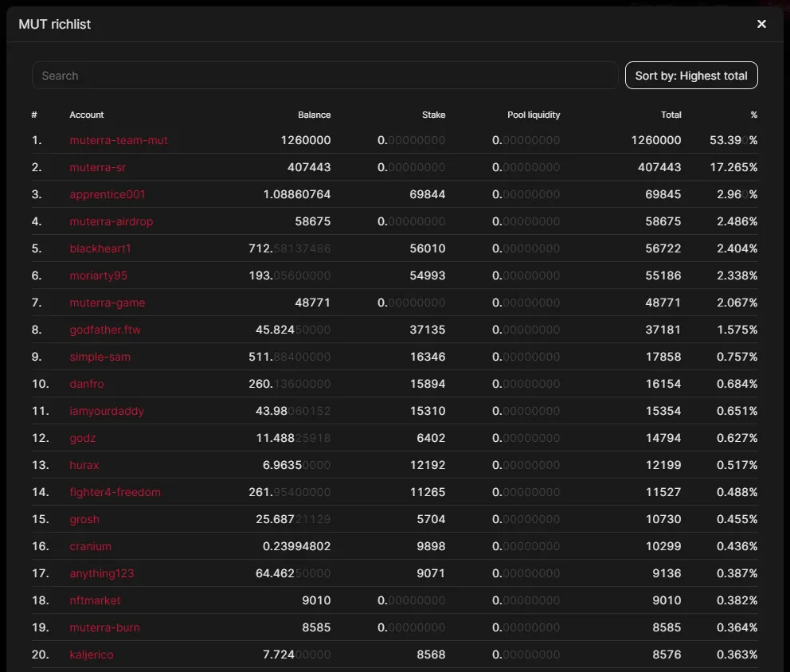The width and height of the screenshot is (790, 672).
Task: Open the blackheart1 account link
Action: [x=100, y=248]
